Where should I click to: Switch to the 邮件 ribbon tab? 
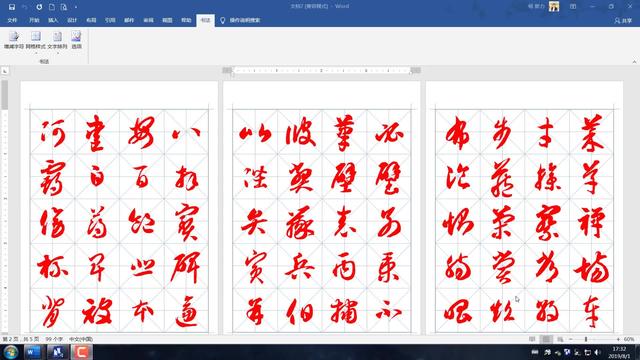click(x=129, y=20)
